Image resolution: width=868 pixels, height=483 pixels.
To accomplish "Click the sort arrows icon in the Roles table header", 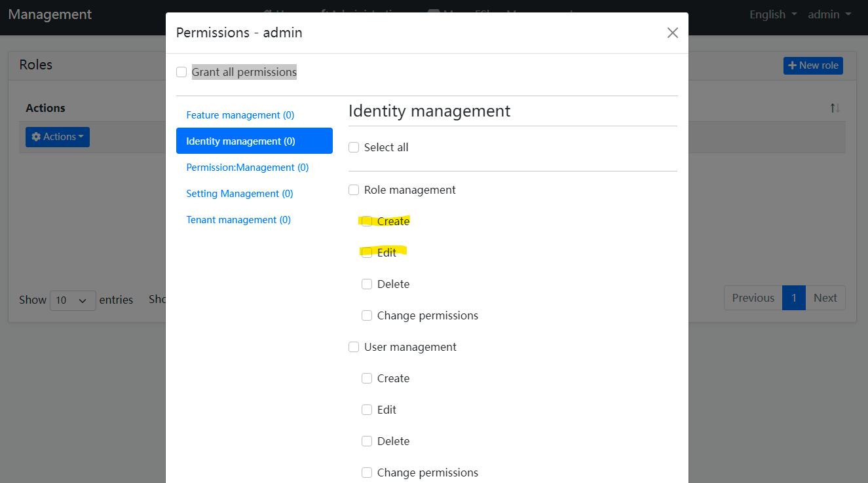I will [x=835, y=108].
